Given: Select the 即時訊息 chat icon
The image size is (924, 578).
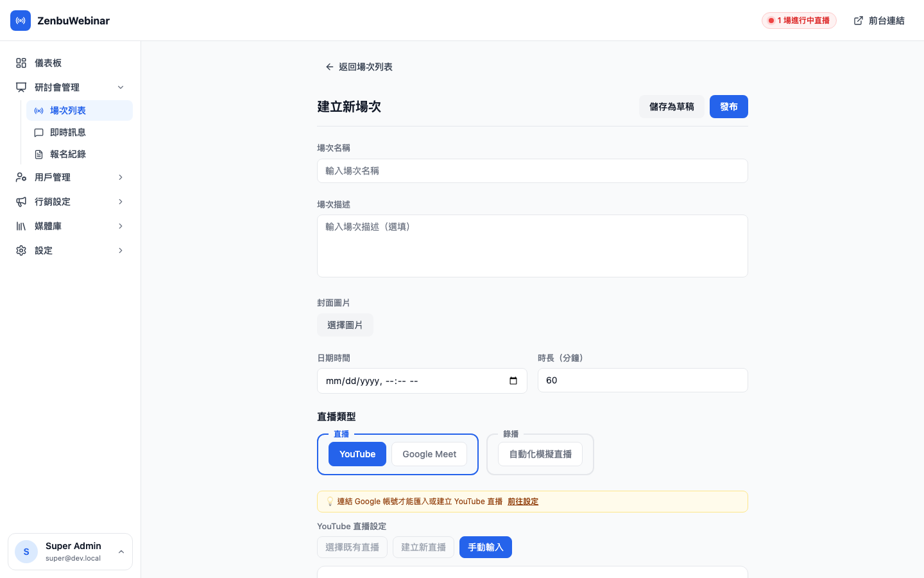Looking at the screenshot, I should point(40,132).
